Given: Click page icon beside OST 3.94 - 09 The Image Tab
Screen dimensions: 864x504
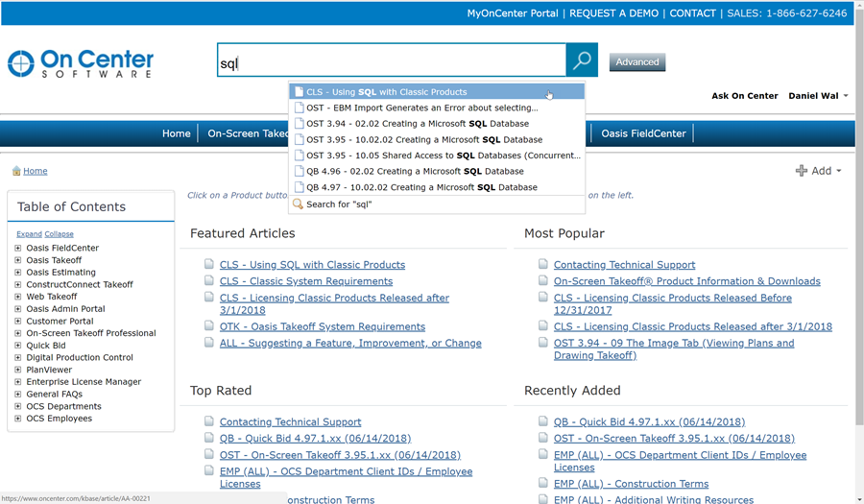Looking at the screenshot, I should (x=543, y=342).
